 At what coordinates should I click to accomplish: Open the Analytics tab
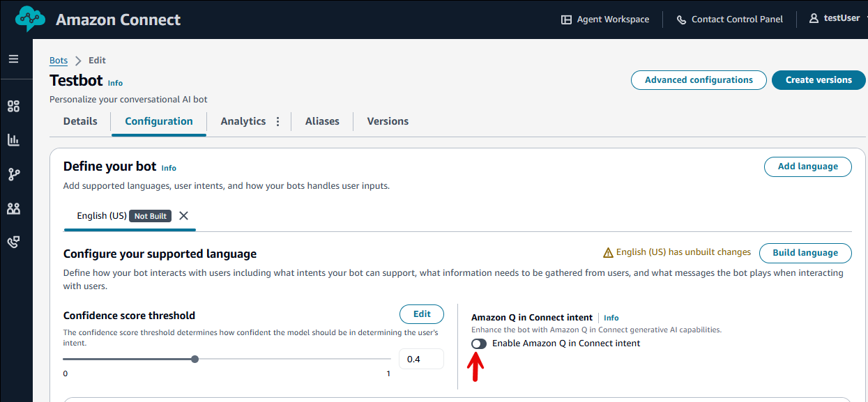243,121
